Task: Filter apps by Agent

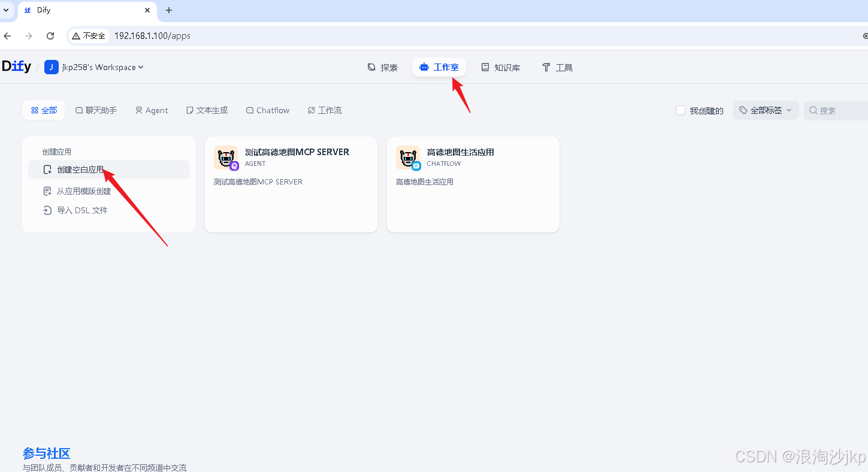Action: [x=152, y=110]
